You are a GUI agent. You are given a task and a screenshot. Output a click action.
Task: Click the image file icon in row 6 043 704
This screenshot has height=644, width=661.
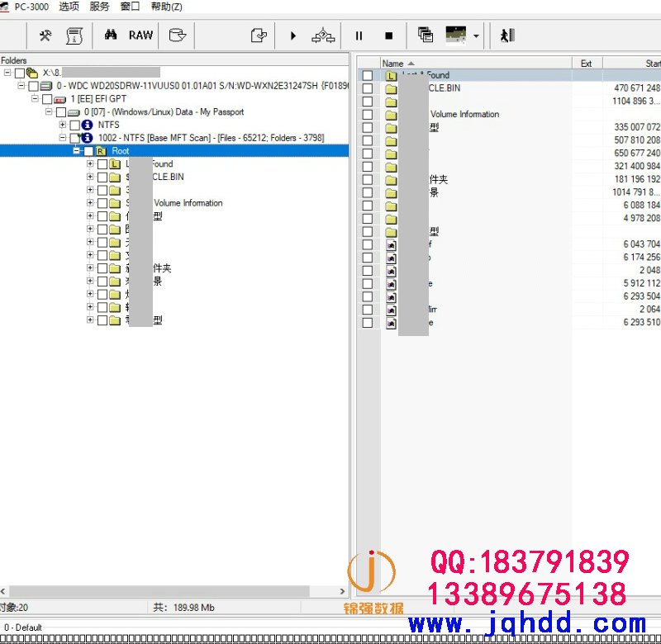click(391, 244)
